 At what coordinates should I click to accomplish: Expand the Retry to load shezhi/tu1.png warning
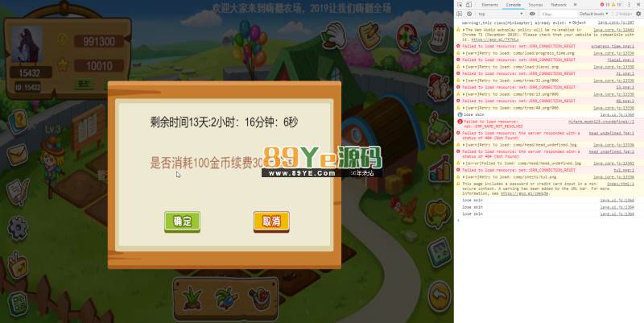464,177
